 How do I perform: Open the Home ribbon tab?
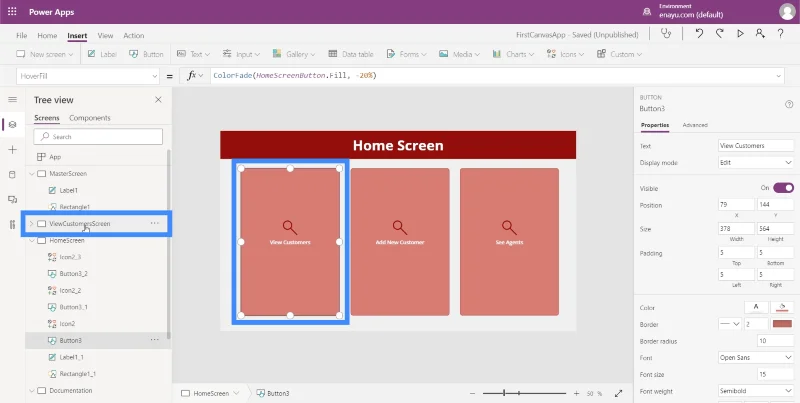pyautogui.click(x=47, y=36)
